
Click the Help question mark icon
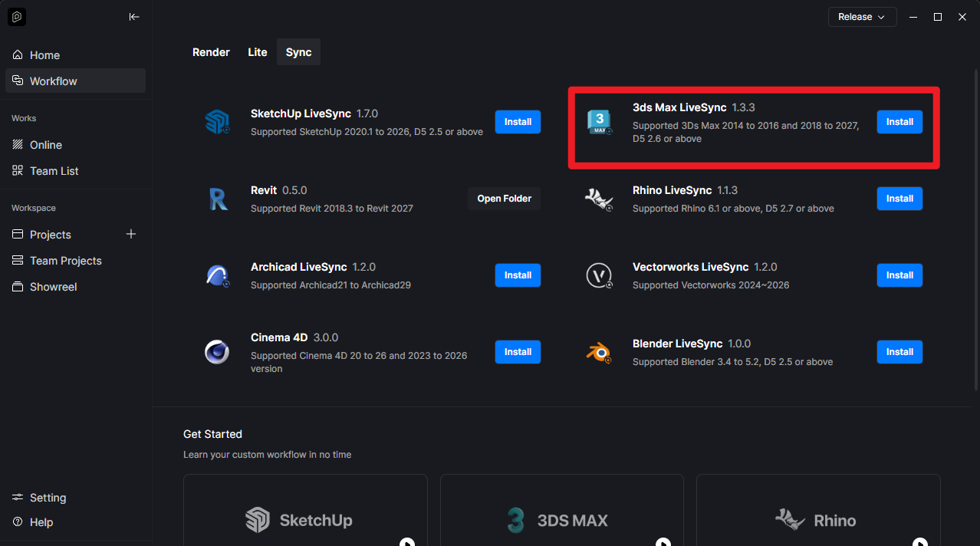[18, 522]
